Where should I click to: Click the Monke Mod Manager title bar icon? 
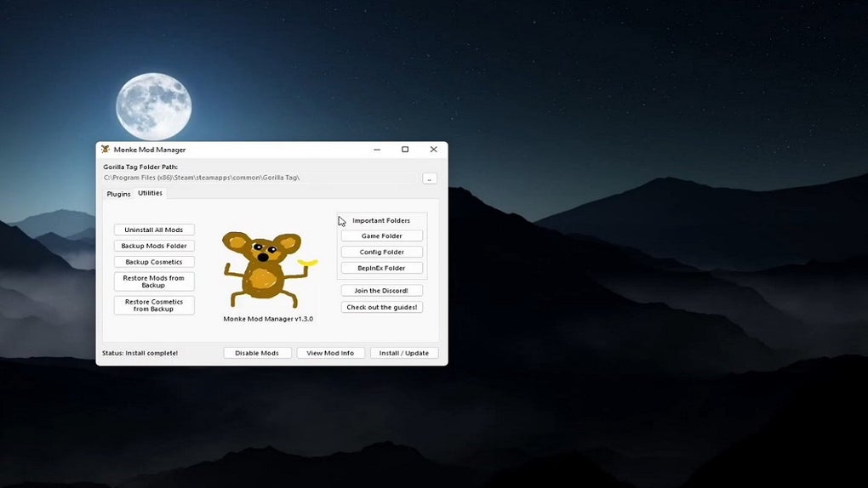106,150
